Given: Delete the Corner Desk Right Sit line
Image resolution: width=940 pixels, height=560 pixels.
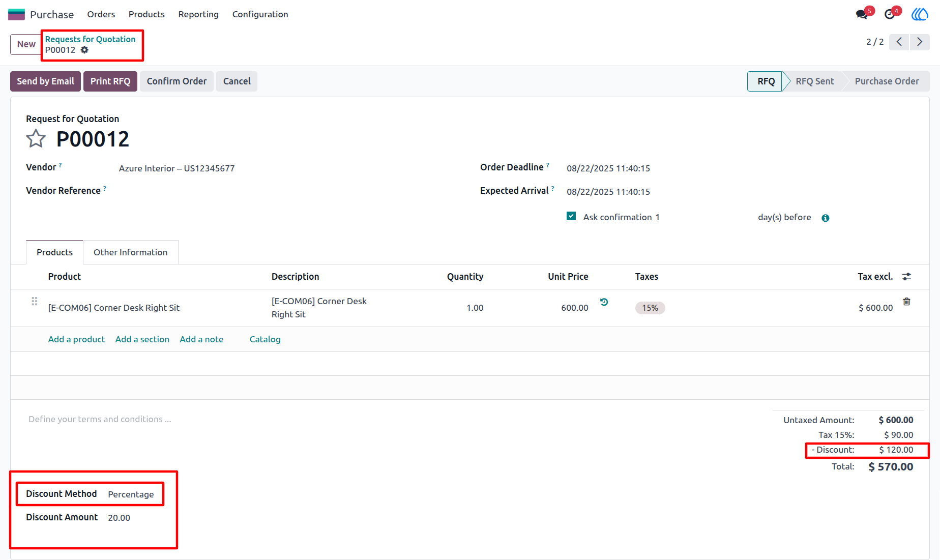Looking at the screenshot, I should pyautogui.click(x=906, y=302).
